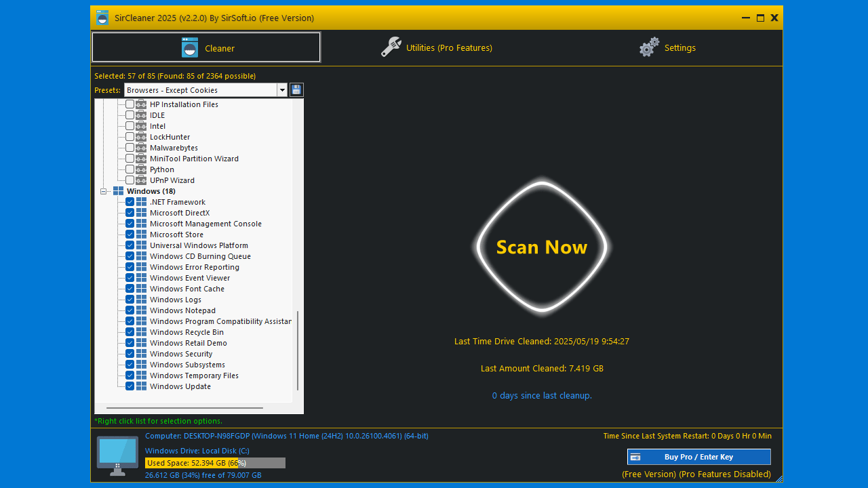
Task: Open the Utilities (Pro Features) tab
Action: (437, 47)
